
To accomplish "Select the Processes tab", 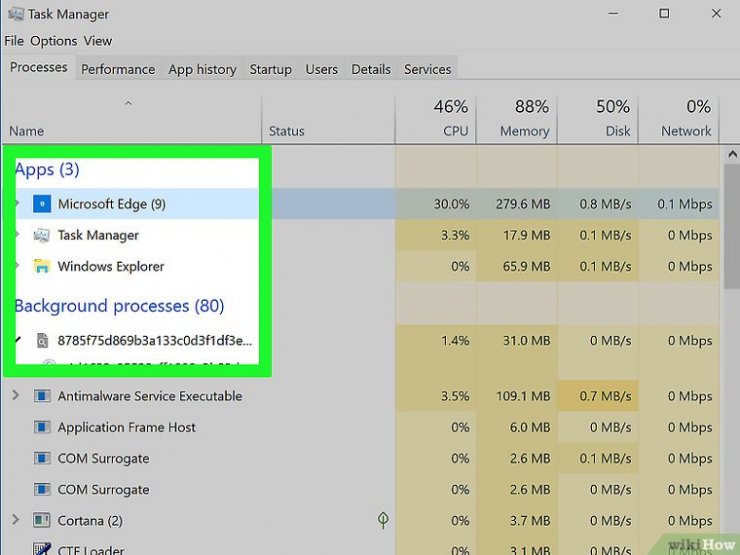I will 39,67.
